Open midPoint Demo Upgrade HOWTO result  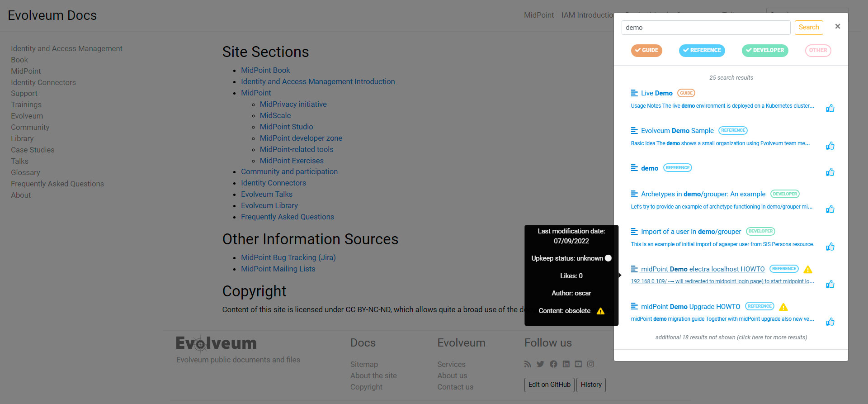tap(690, 307)
